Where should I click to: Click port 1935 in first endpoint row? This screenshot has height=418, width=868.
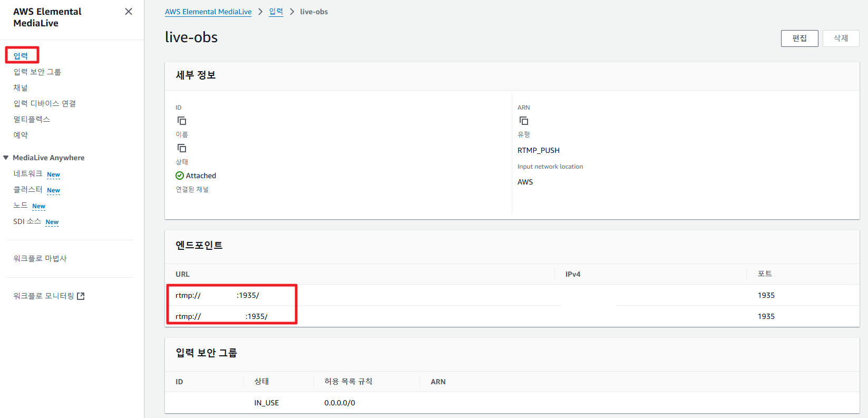(x=766, y=295)
